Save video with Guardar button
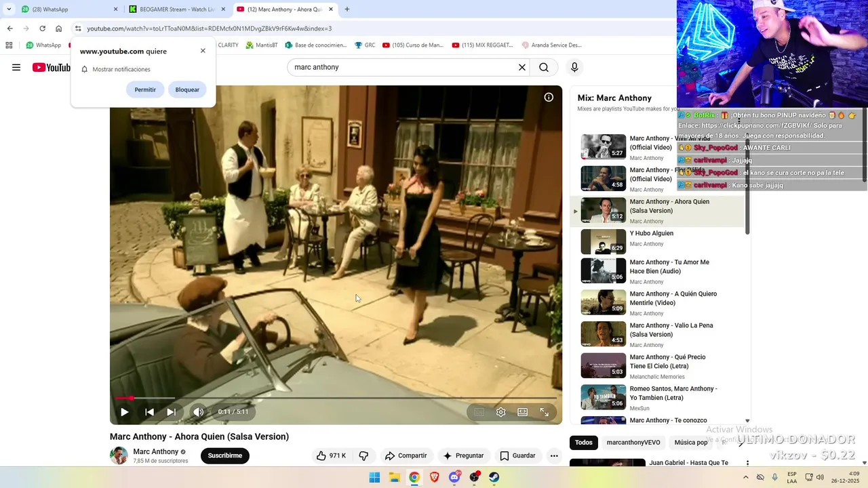868x488 pixels. click(517, 455)
